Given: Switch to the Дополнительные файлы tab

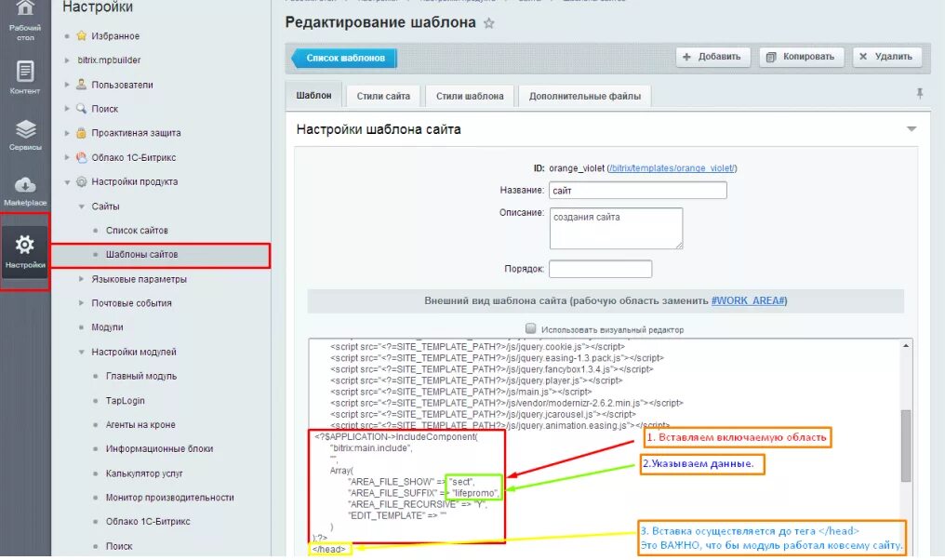Looking at the screenshot, I should (x=585, y=96).
